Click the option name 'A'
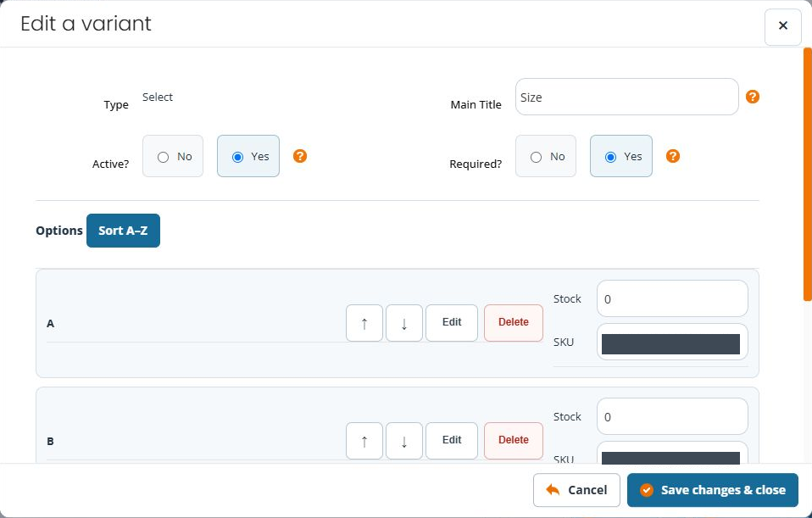Screen dimensions: 812x518 click(50, 324)
